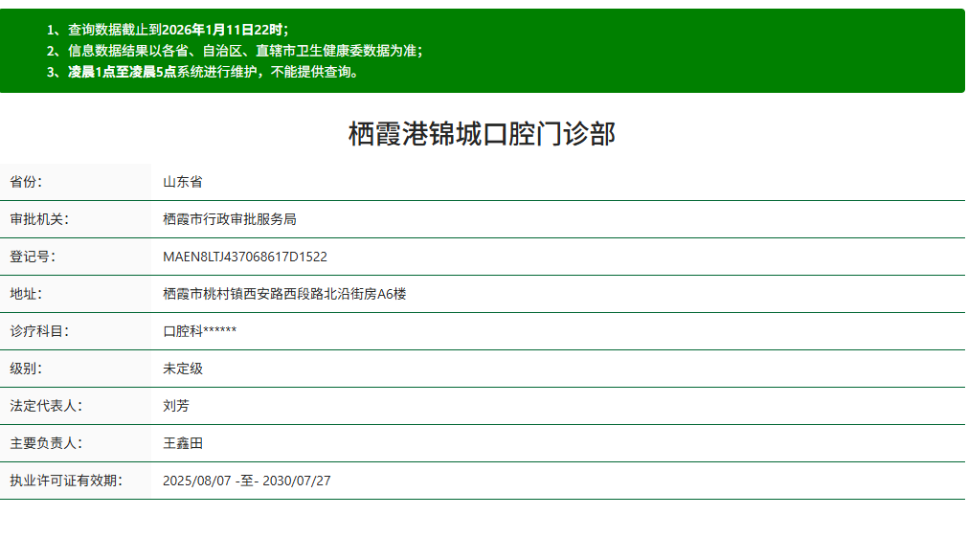Select the institution title 栖霞港锦城口腔门诊部

[x=484, y=133]
